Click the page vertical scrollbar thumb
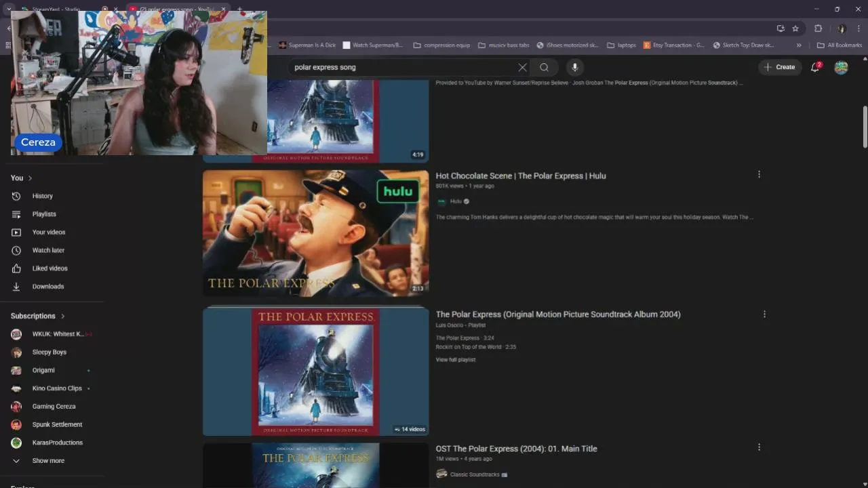This screenshot has height=488, width=868. point(865,127)
